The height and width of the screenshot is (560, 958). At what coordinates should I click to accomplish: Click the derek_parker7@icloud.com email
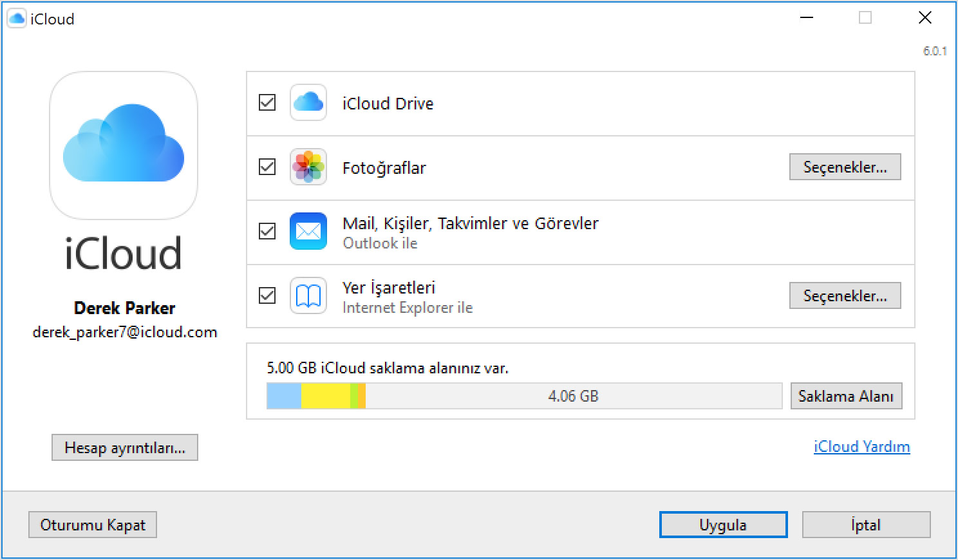click(125, 332)
